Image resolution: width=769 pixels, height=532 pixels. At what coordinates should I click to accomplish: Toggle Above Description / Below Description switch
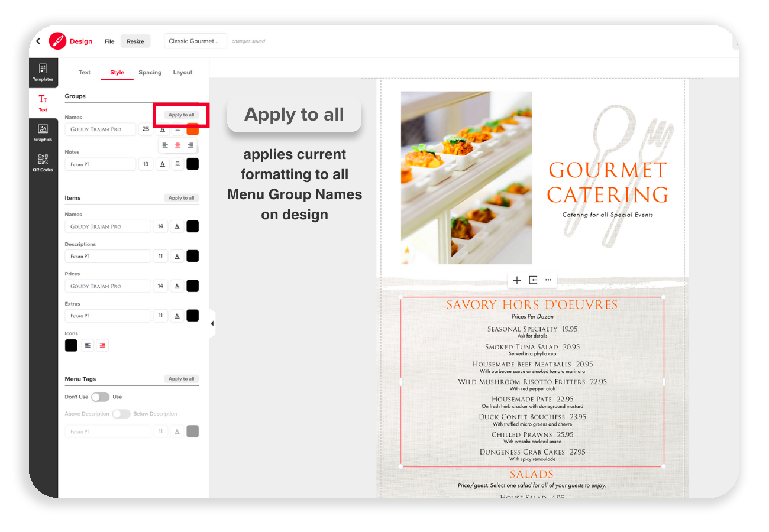[x=121, y=414]
